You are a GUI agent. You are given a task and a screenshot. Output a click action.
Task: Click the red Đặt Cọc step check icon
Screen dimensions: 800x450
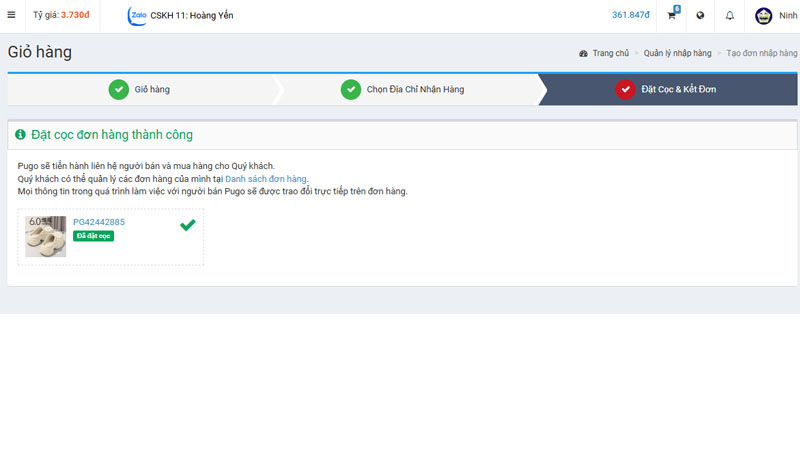[x=625, y=90]
